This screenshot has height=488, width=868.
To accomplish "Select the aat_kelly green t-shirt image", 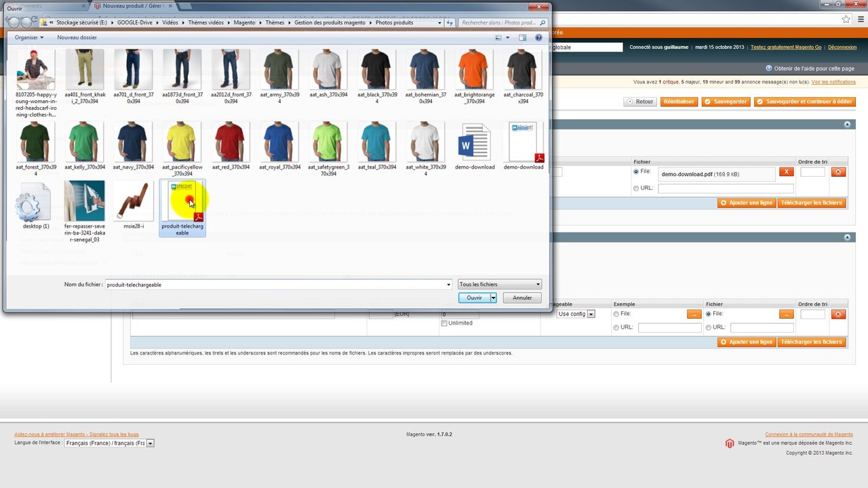I will click(85, 146).
